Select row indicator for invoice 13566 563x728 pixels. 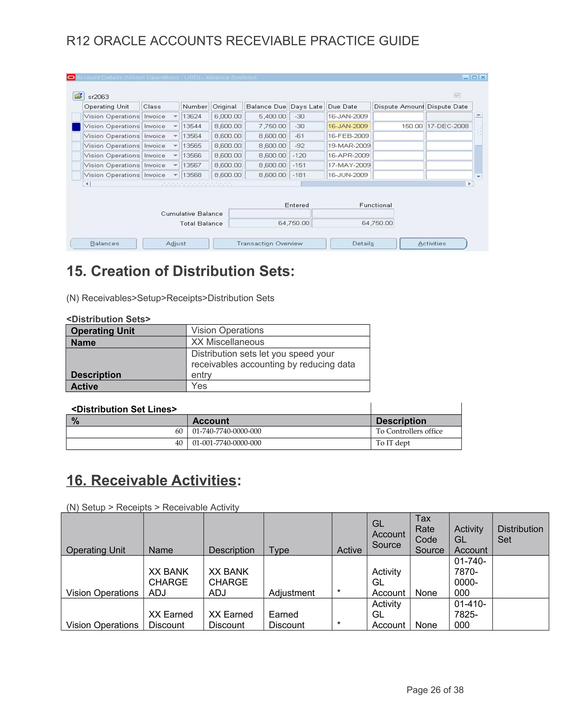click(76, 156)
